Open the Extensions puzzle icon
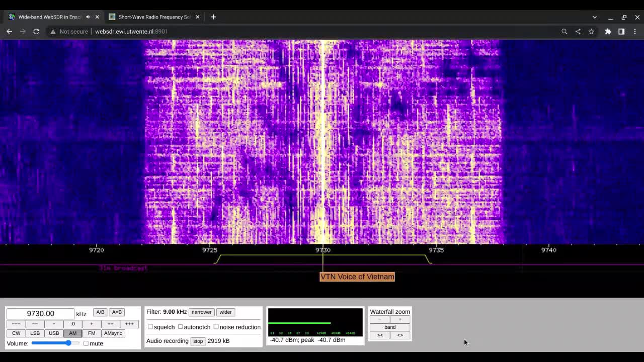644x362 pixels. click(608, 31)
